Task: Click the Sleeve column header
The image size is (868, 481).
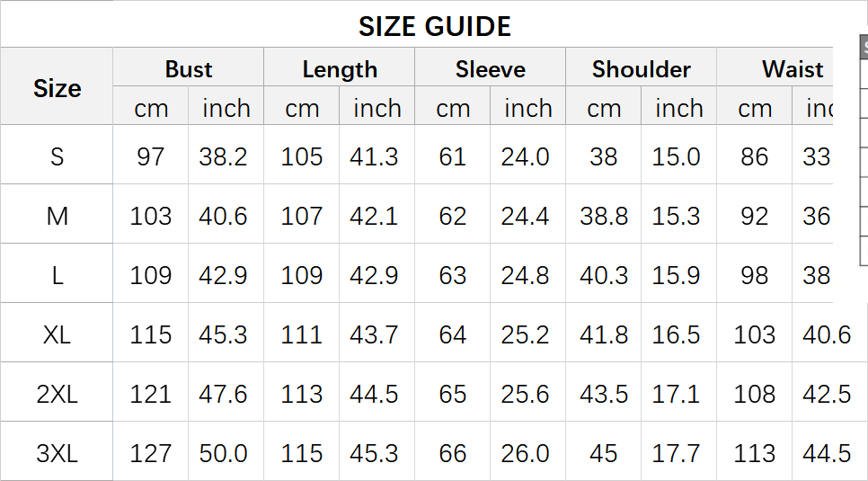Action: click(x=491, y=69)
